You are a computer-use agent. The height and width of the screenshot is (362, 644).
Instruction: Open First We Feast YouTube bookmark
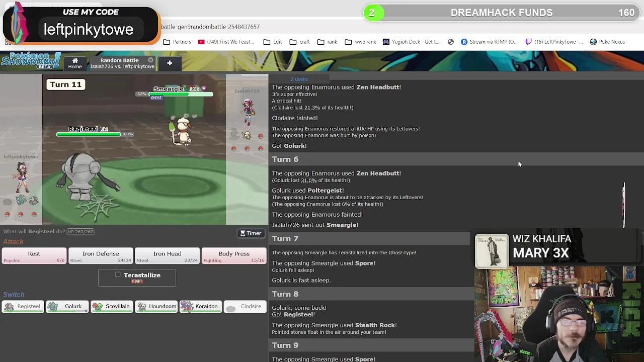tap(226, 42)
